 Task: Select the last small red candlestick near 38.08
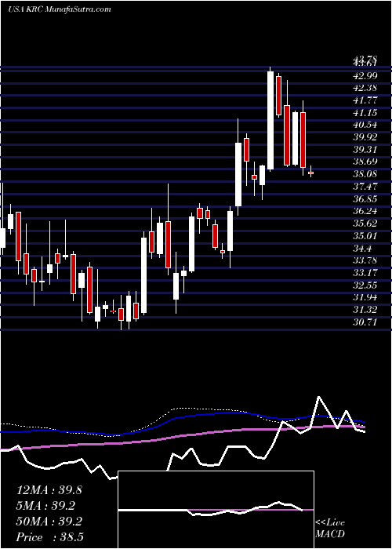pos(310,173)
